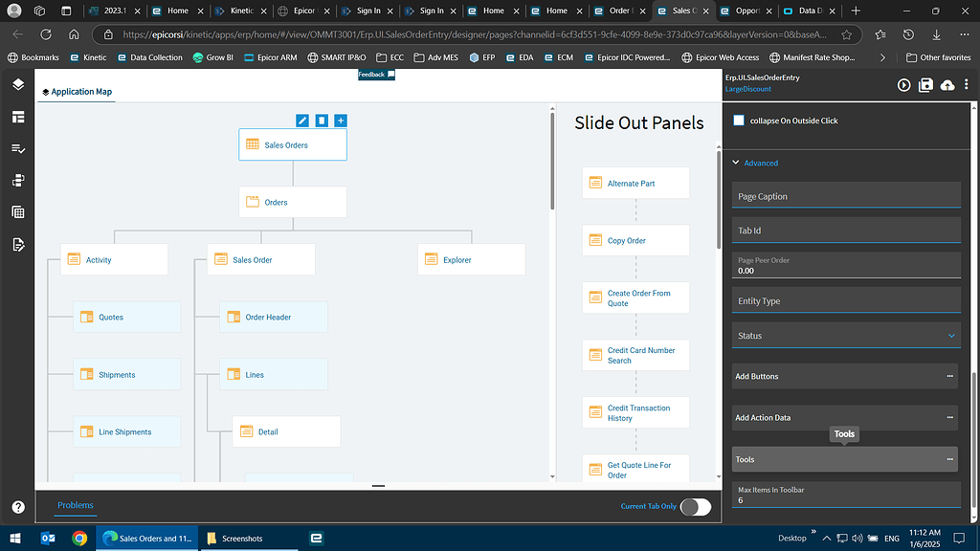Open the document edit icon in left sidebar
Screen dimensions: 980x551
click(18, 244)
